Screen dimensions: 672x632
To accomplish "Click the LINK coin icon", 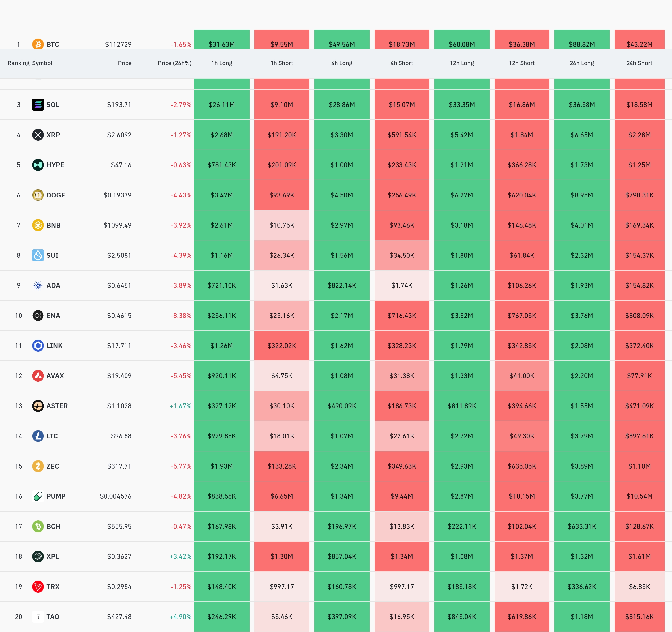I will 38,346.
